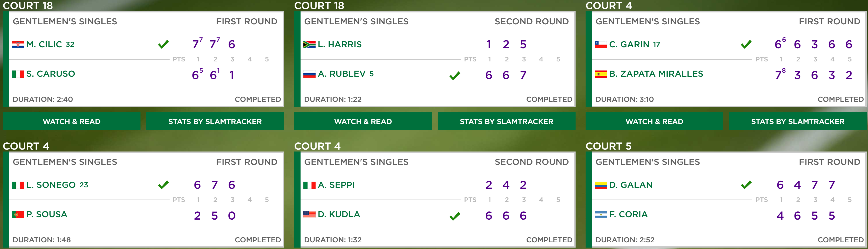
Task: Open Slamtracker stats for Harris vs Rublev
Action: [506, 121]
